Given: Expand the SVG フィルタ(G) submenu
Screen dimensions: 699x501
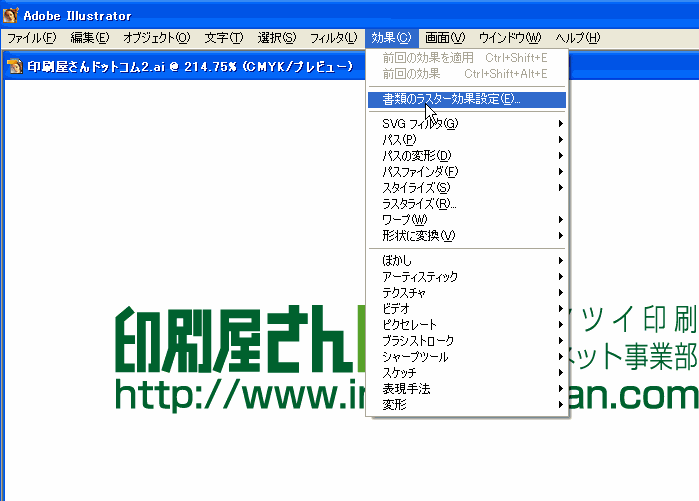Looking at the screenshot, I should pyautogui.click(x=420, y=124).
